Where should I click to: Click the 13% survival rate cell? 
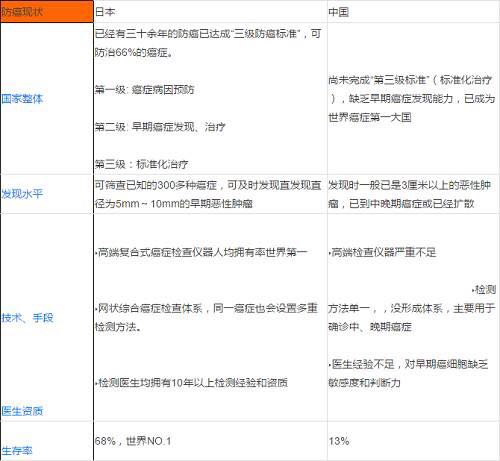pyautogui.click(x=339, y=441)
